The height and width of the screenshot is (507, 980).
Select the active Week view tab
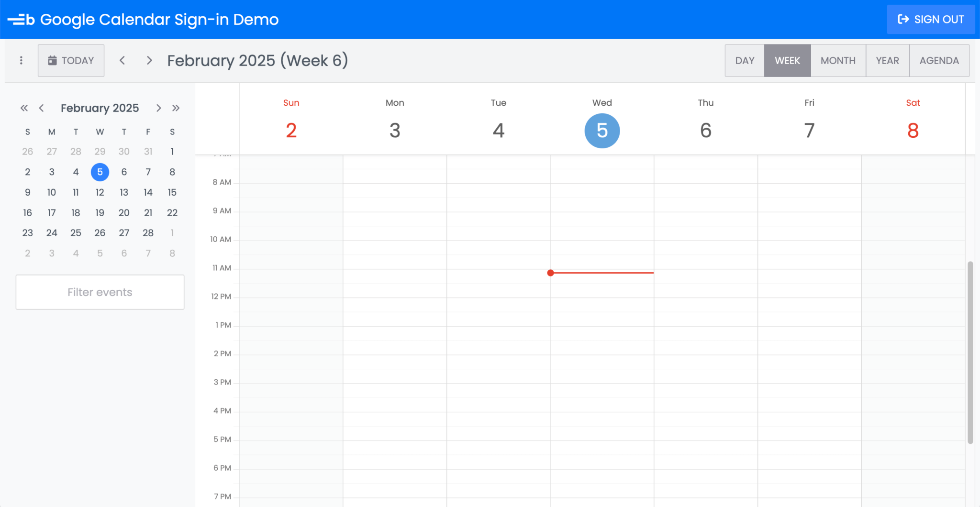(x=787, y=61)
